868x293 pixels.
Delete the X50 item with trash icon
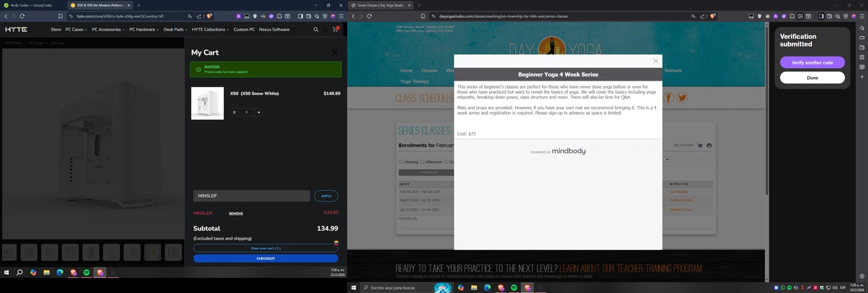(234, 112)
